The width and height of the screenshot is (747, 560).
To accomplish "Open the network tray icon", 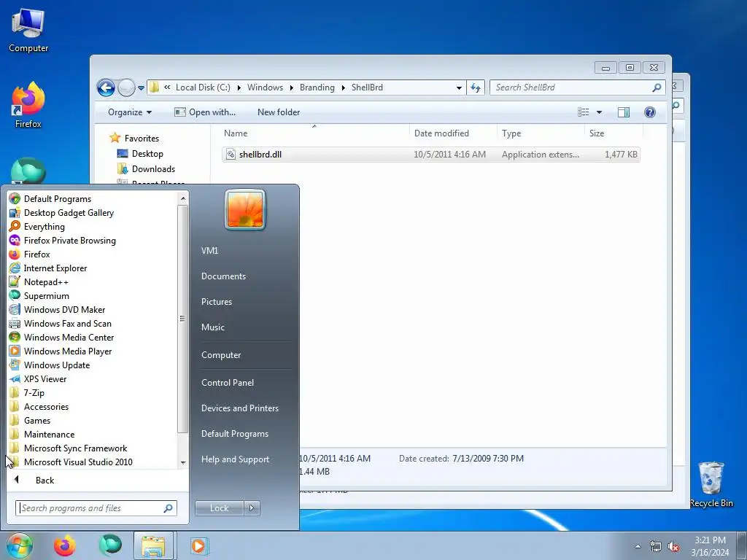I will (x=656, y=547).
